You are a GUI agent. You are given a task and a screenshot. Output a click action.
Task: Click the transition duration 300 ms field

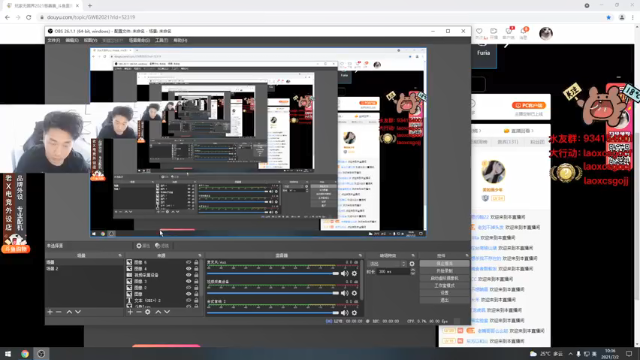tap(393, 271)
